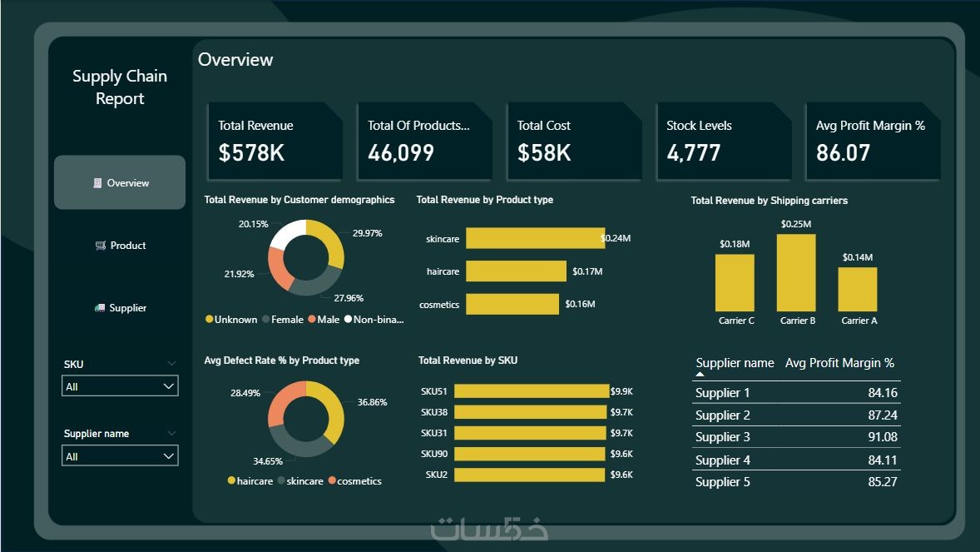Click the Supplier truck icon
The width and height of the screenshot is (980, 552).
(100, 307)
